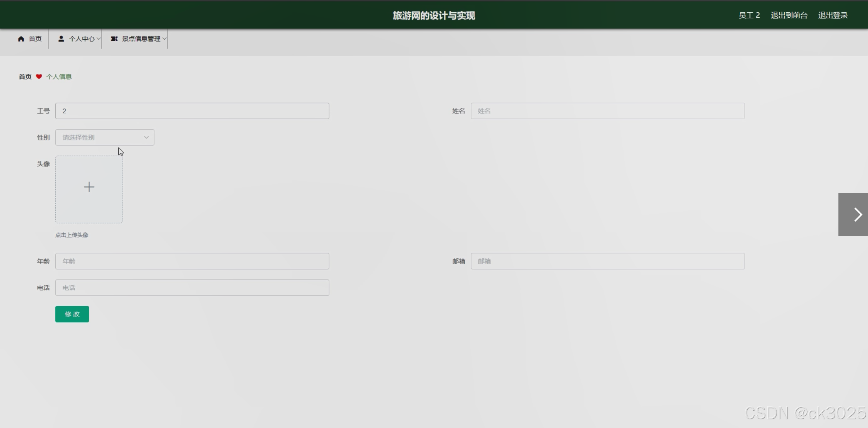Click 退出到前台 link in header
Image resolution: width=868 pixels, height=428 pixels.
789,15
